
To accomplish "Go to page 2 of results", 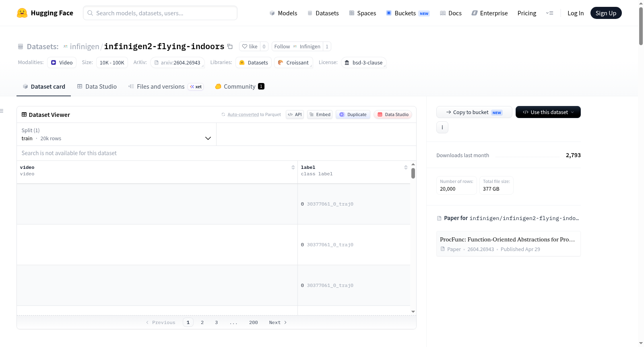I will point(202,322).
